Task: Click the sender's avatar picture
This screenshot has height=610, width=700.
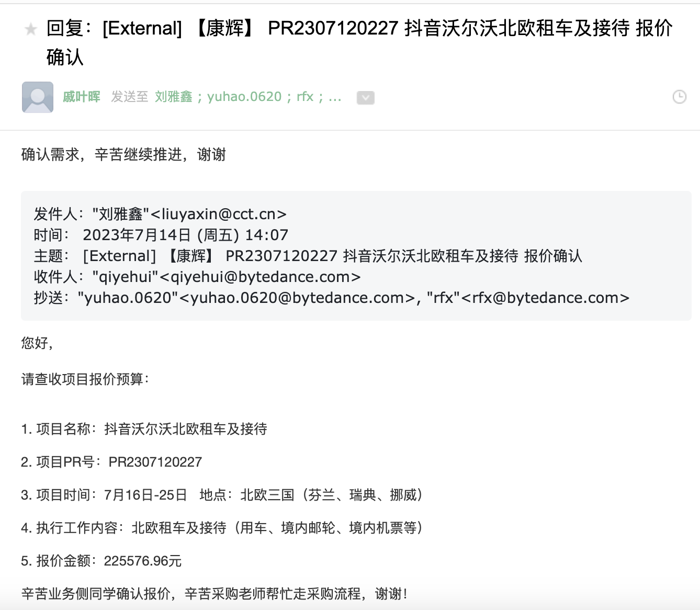Action: [38, 97]
